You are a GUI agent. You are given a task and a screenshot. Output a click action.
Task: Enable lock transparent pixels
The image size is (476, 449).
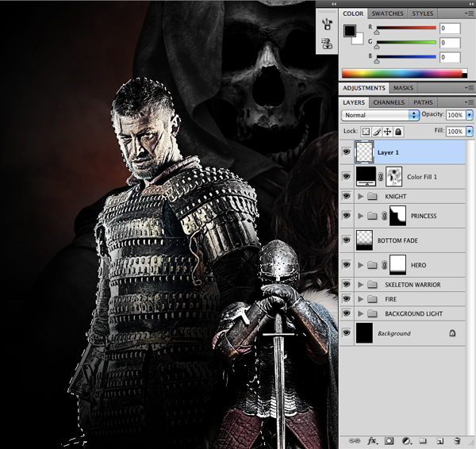coord(367,132)
